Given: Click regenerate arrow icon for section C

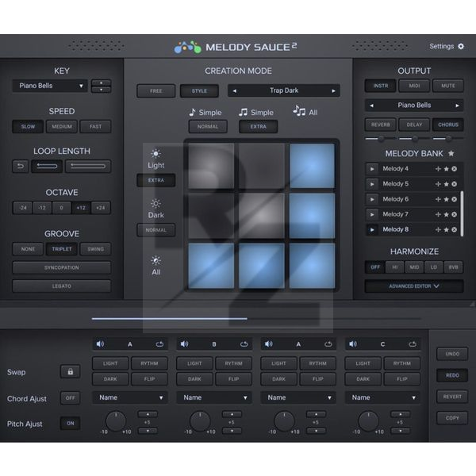Looking at the screenshot, I should [413, 344].
